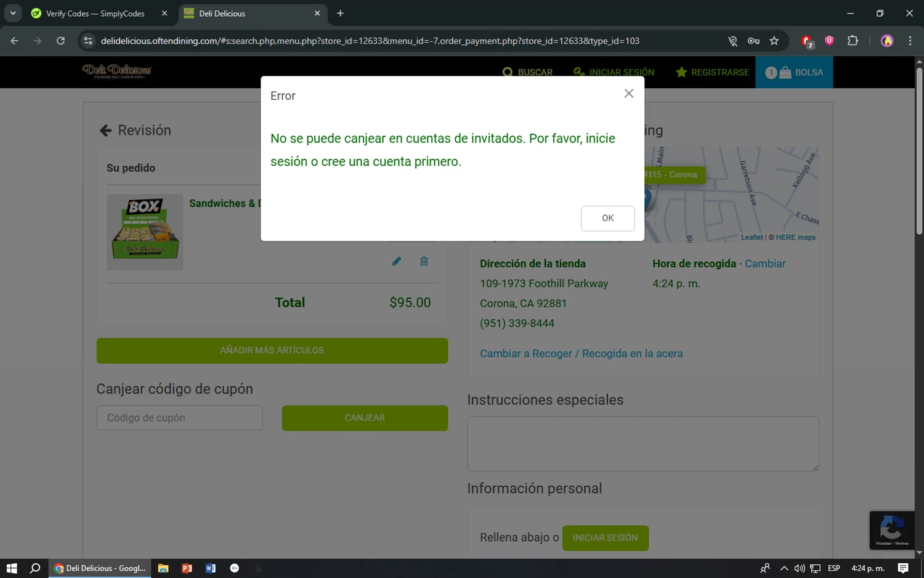Change pickup time via Cambiar link
This screenshot has height=578, width=924.
765,264
